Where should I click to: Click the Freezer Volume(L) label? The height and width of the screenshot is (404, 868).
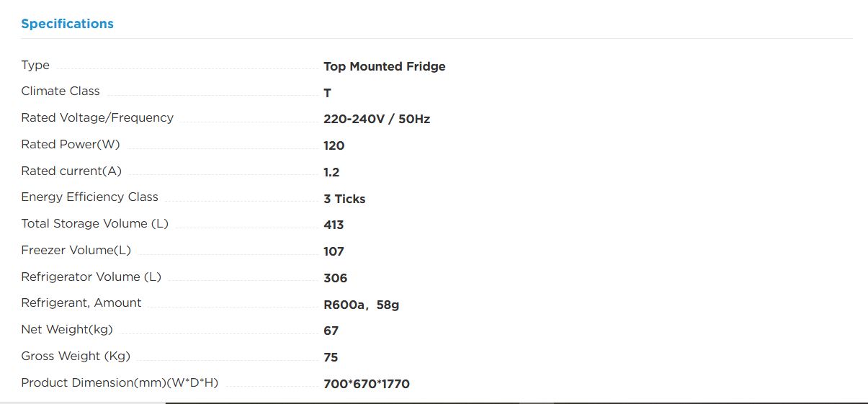pos(76,251)
